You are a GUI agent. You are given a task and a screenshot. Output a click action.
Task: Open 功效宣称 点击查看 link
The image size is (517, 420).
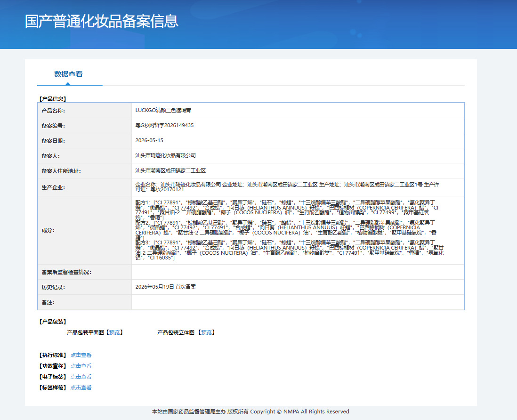click(81, 366)
